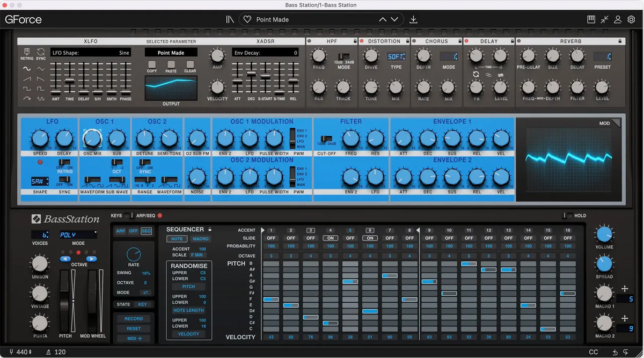The height and width of the screenshot is (358, 644).
Task: Toggle the HOLD switch
Action: click(x=567, y=216)
